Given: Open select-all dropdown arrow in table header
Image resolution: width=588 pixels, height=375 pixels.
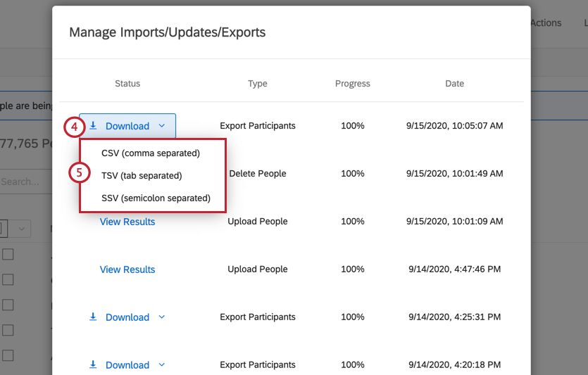Looking at the screenshot, I should [20, 228].
